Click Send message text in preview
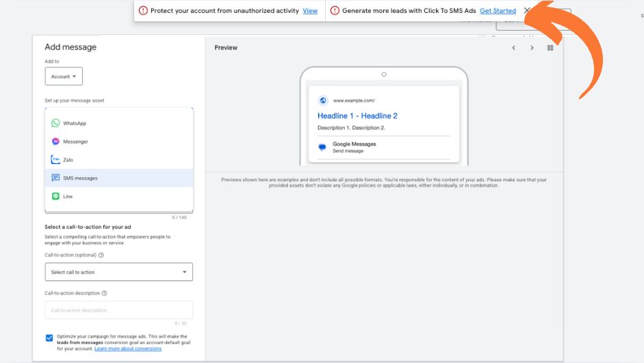Screen dimensions: 644x363 click(348, 151)
